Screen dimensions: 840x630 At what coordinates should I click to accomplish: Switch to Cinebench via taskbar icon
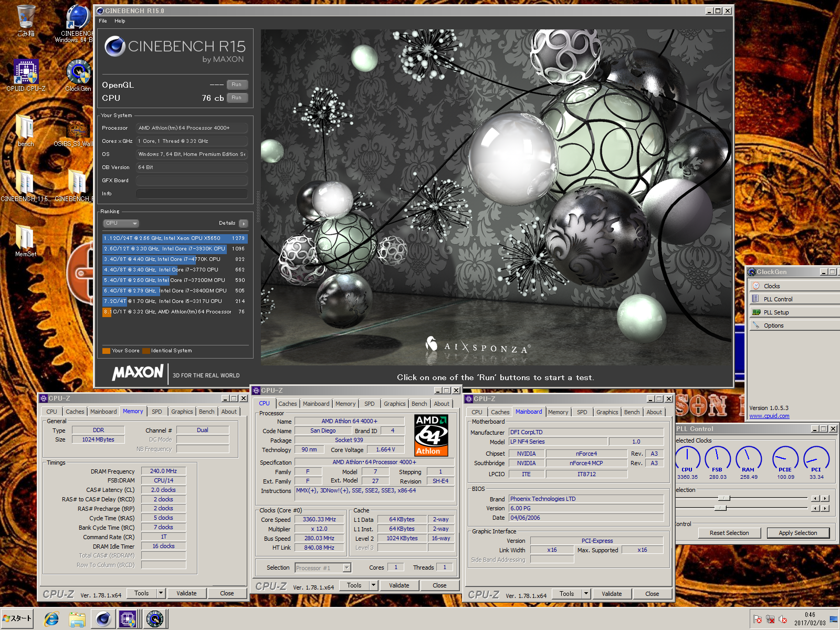pos(103,619)
